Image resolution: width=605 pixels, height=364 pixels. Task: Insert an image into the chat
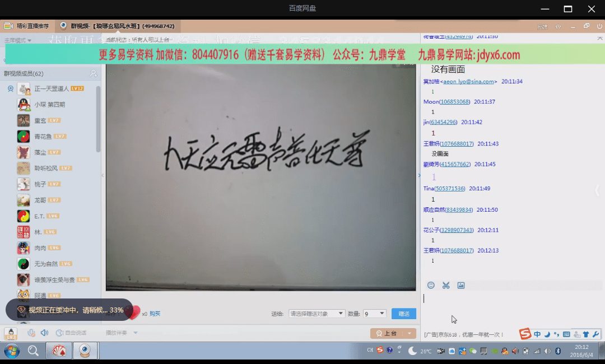[461, 285]
